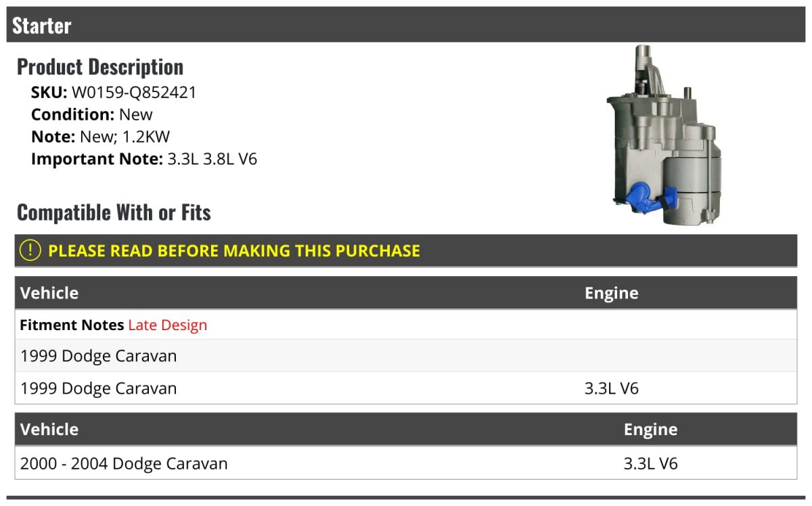Click the Important Note 3.3L 3.8L V6 text

(x=212, y=159)
